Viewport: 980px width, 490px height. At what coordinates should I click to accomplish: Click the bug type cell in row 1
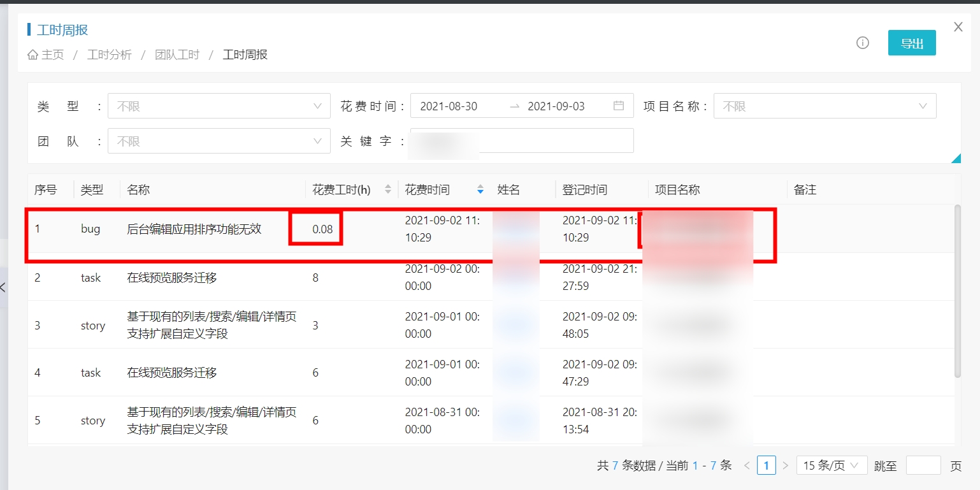pyautogui.click(x=90, y=229)
